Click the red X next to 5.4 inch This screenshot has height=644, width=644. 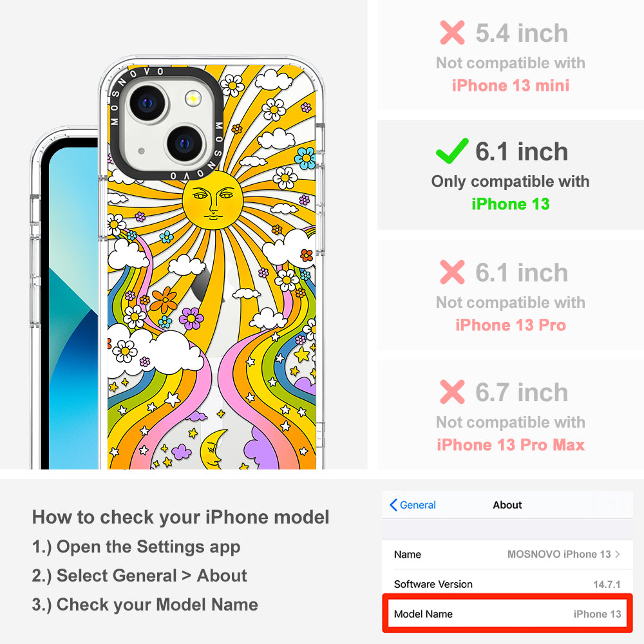452,32
